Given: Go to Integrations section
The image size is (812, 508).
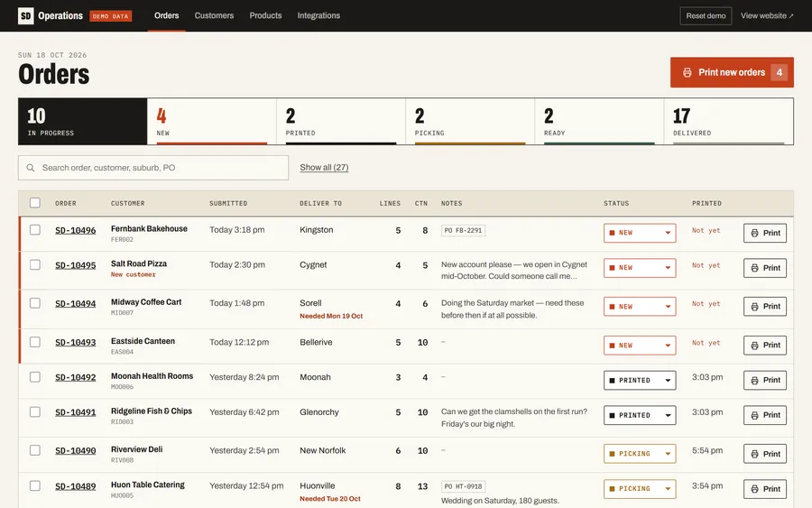Looking at the screenshot, I should click(318, 15).
